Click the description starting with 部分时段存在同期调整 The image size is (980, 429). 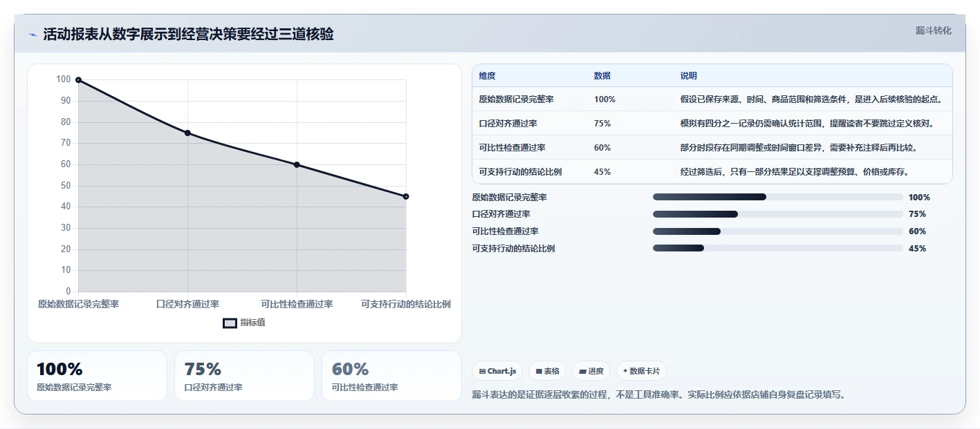coord(799,148)
